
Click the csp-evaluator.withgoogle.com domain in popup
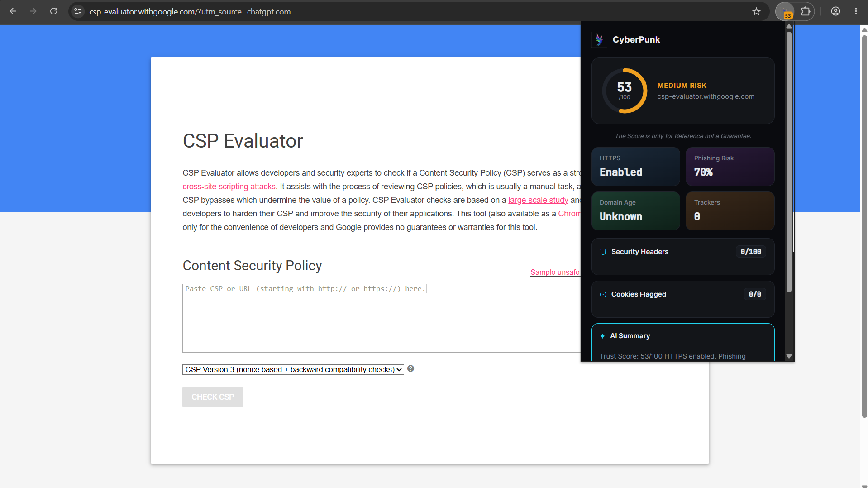pyautogui.click(x=706, y=96)
